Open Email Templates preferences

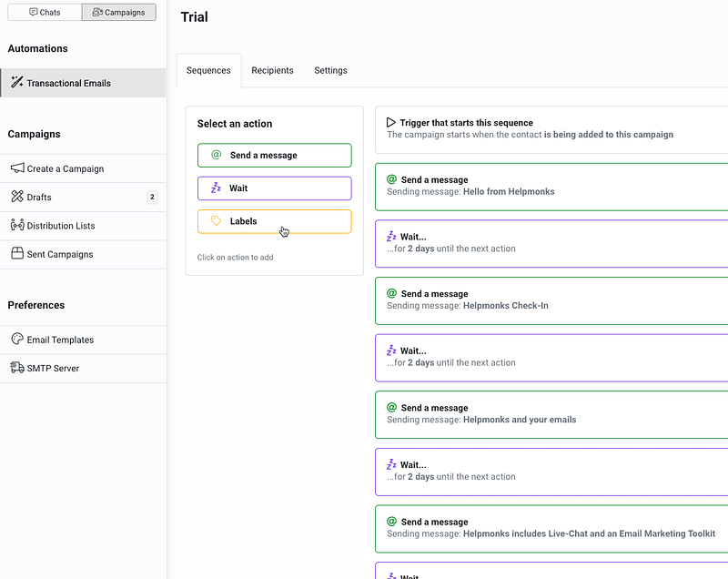pyautogui.click(x=83, y=340)
